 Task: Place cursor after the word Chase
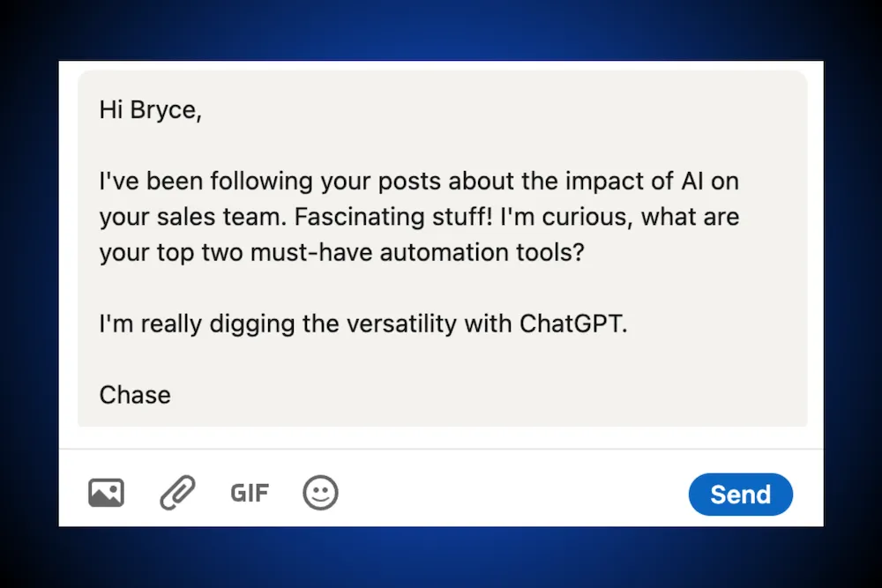[x=173, y=395]
